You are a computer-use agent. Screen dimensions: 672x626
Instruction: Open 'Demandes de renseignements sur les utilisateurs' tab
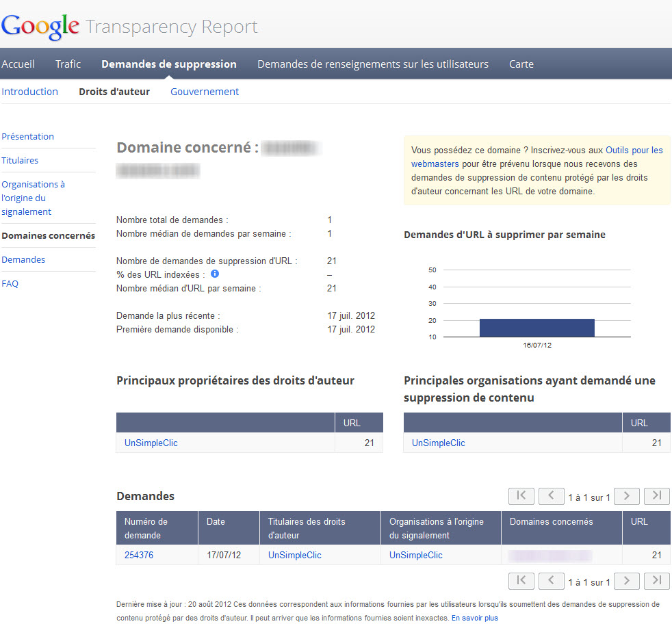(372, 64)
